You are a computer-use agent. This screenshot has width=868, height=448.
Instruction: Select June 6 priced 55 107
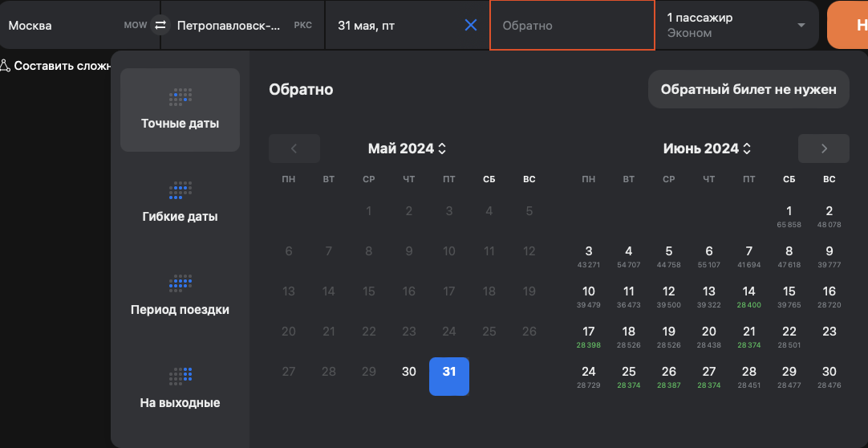pyautogui.click(x=708, y=256)
